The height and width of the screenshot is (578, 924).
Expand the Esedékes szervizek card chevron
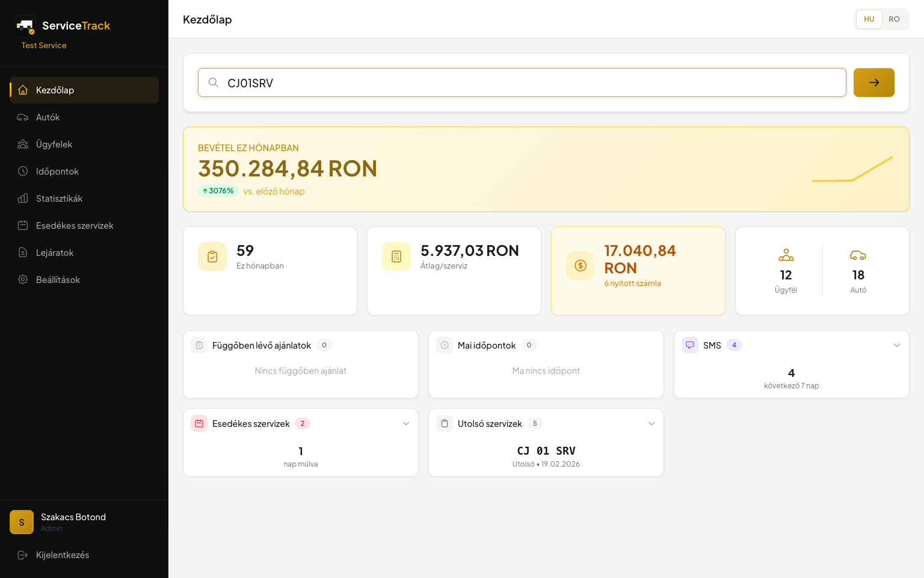pyautogui.click(x=406, y=423)
